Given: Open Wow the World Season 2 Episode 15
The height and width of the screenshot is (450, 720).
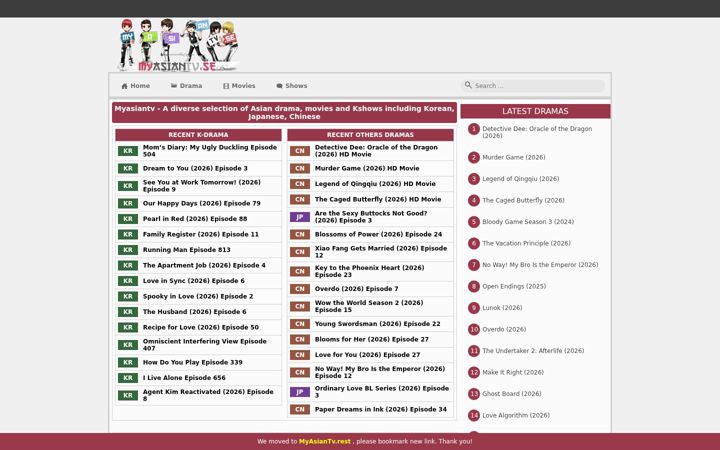Looking at the screenshot, I should (369, 306).
